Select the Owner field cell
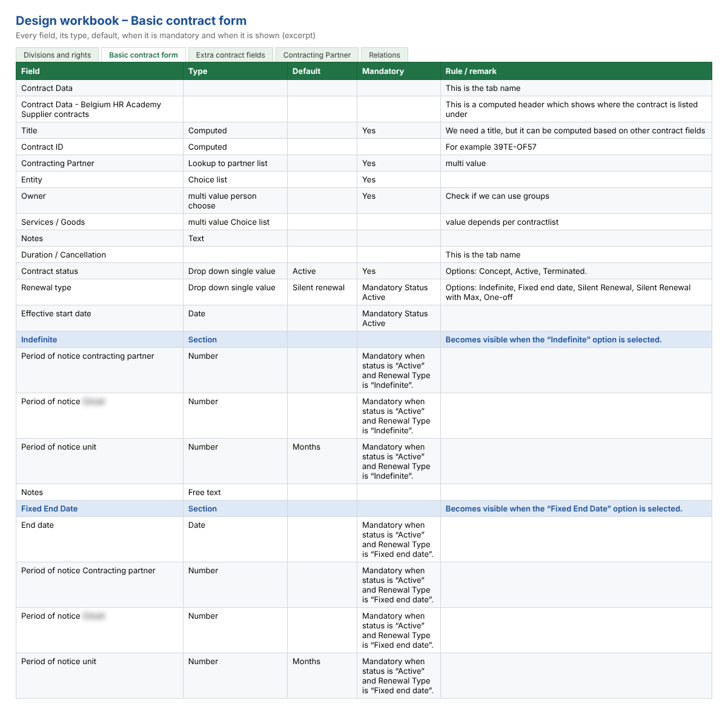Image resolution: width=728 pixels, height=712 pixels. (x=99, y=201)
